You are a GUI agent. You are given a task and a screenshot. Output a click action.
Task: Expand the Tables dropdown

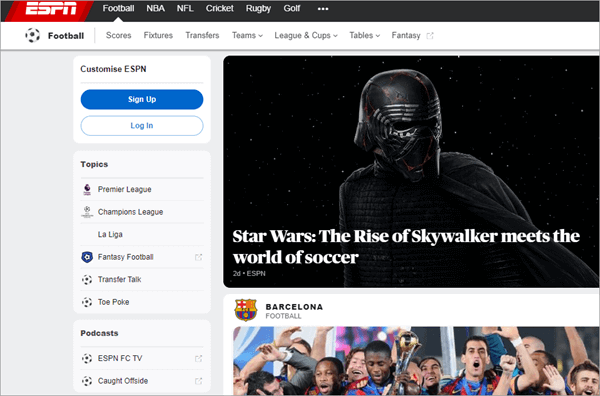pos(364,35)
